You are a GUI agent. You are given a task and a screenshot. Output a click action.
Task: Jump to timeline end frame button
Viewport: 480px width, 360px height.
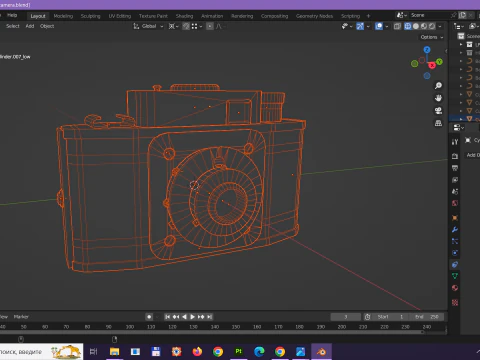(x=209, y=317)
